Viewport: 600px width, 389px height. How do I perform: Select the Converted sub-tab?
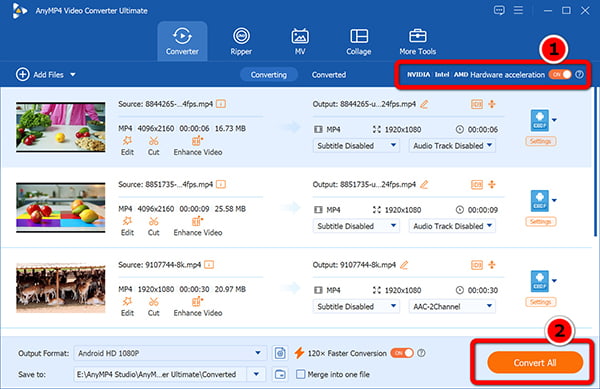(x=329, y=75)
